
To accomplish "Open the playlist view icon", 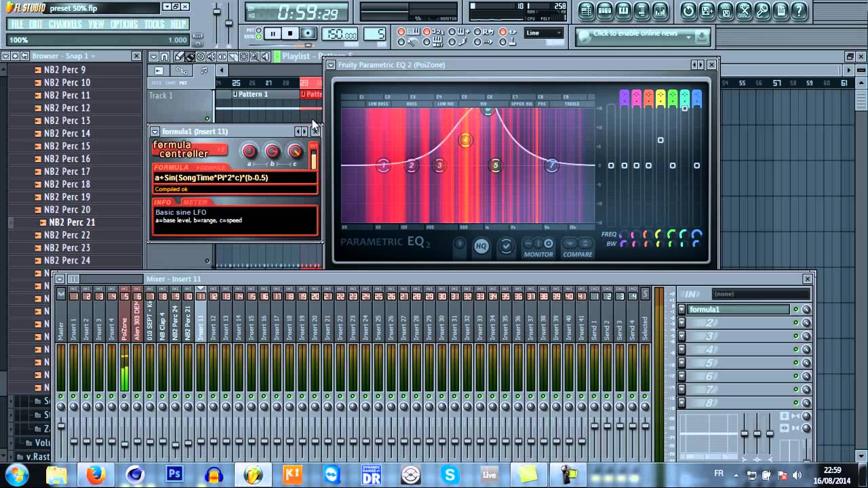I will [x=587, y=11].
